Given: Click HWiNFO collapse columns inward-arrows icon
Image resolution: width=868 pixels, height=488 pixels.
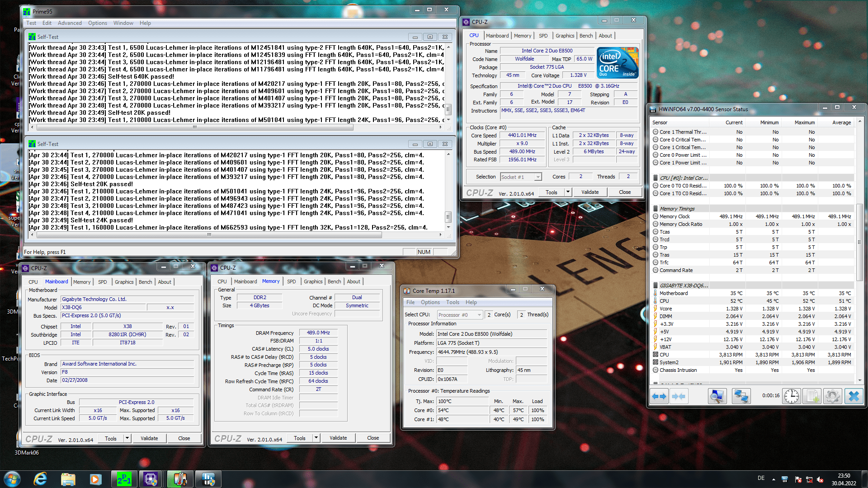Looking at the screenshot, I should (x=679, y=396).
